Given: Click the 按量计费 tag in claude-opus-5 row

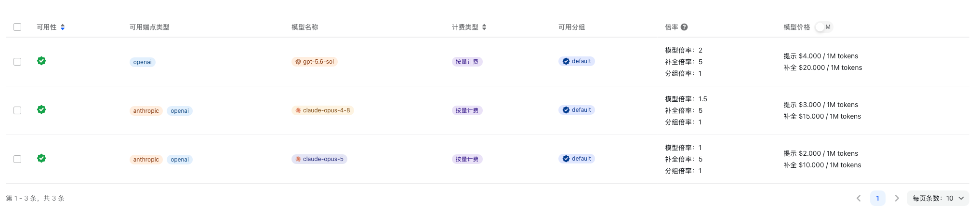Looking at the screenshot, I should click(x=467, y=159).
